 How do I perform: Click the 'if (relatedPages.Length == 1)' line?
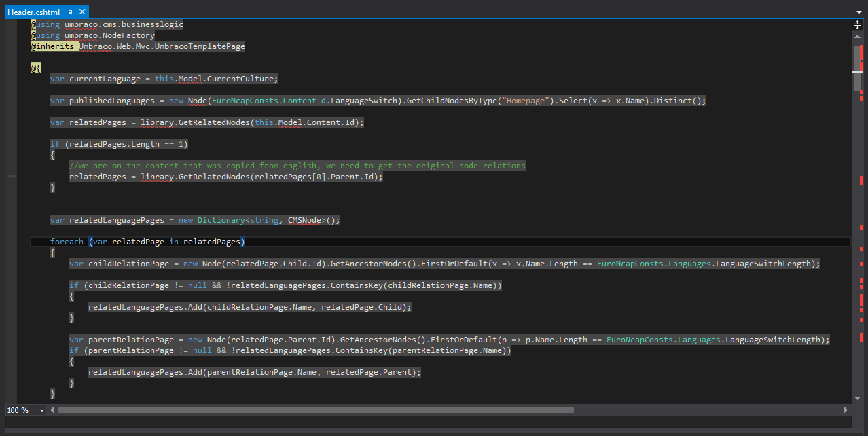pyautogui.click(x=119, y=144)
